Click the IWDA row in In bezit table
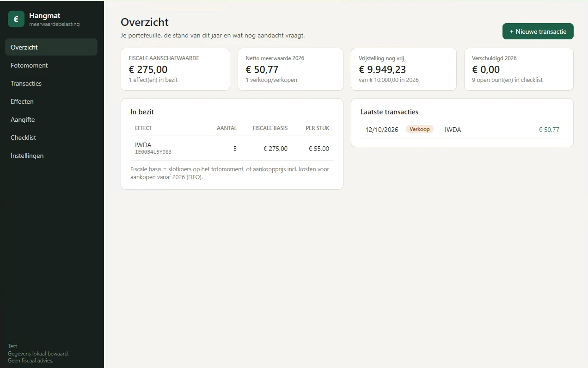Screen dimensions: 588x368 tap(232, 149)
